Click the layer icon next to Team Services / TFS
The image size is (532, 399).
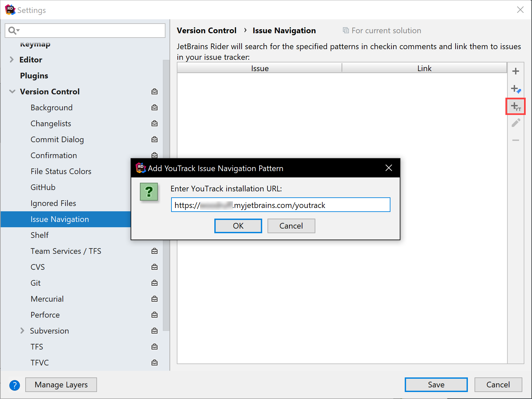pos(155,251)
